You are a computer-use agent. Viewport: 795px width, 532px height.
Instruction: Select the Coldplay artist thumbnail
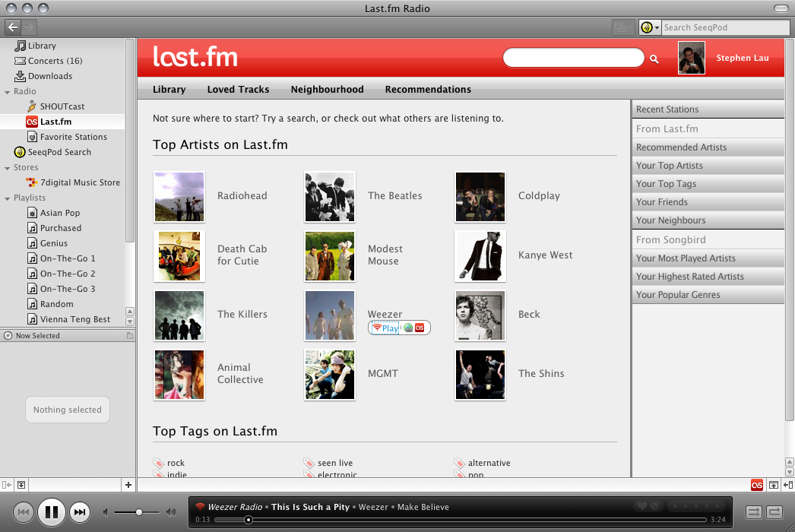point(480,197)
